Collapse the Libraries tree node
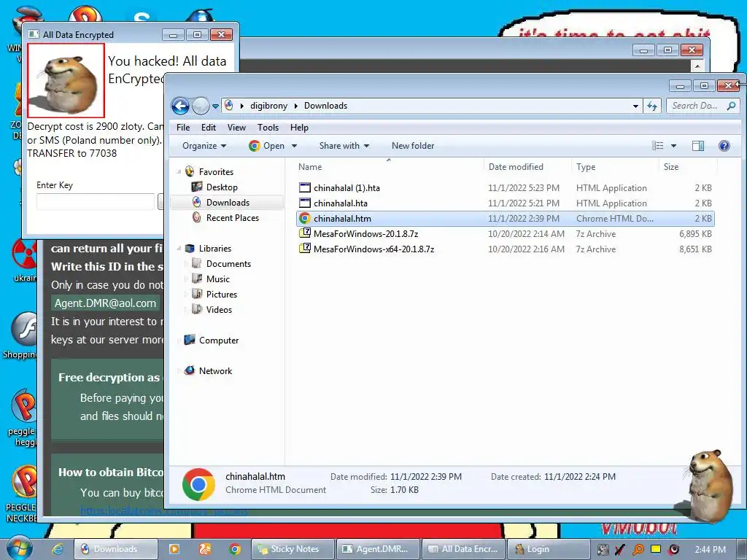747x560 pixels. coord(179,249)
